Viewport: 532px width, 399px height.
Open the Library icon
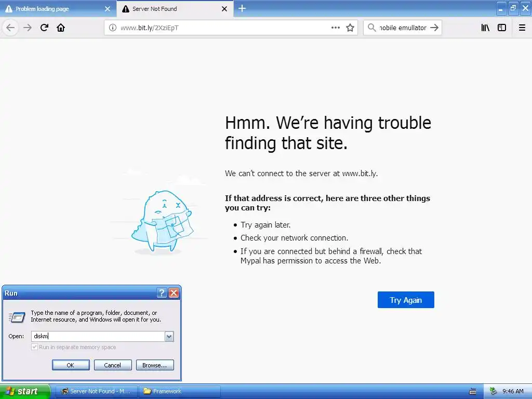[x=485, y=28]
